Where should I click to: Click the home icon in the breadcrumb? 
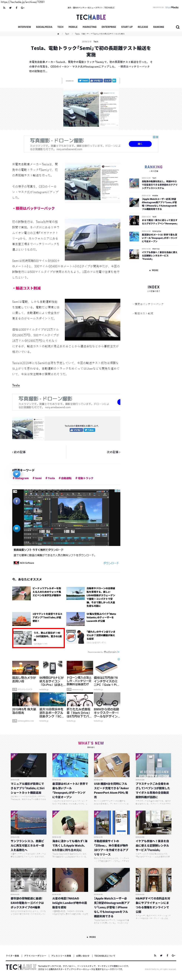(58, 34)
